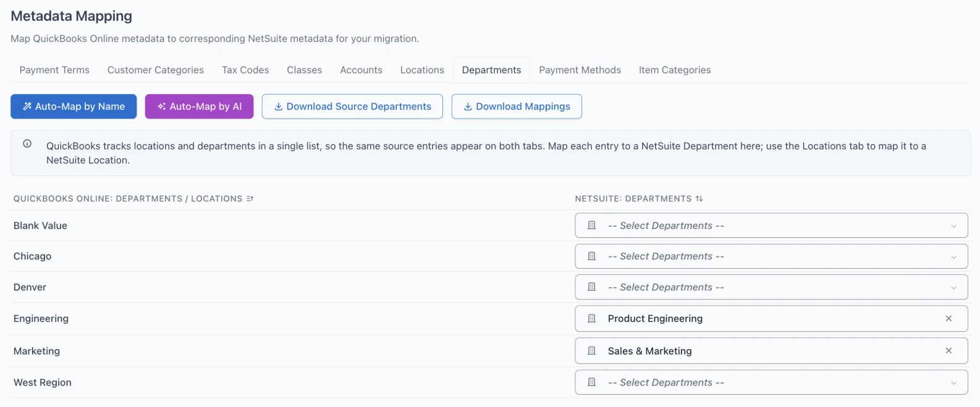This screenshot has width=980, height=407.
Task: Click the building icon in Chicago row
Action: tap(591, 256)
